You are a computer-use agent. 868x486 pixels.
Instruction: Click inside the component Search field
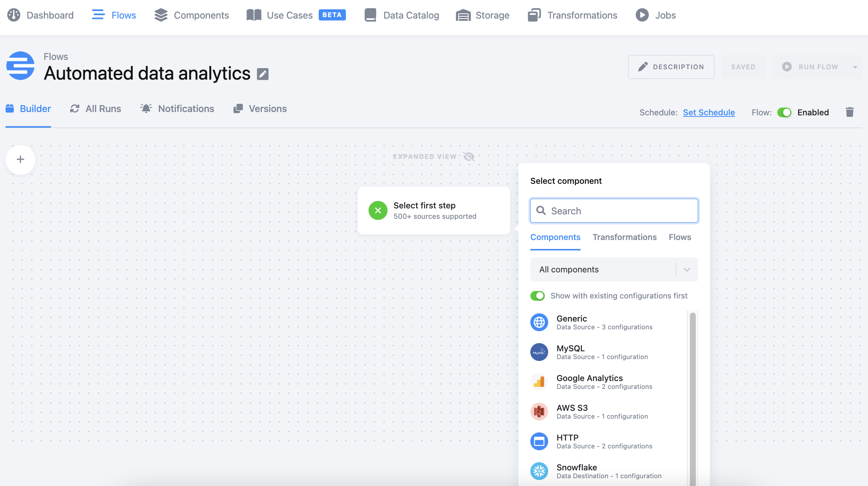[614, 211]
